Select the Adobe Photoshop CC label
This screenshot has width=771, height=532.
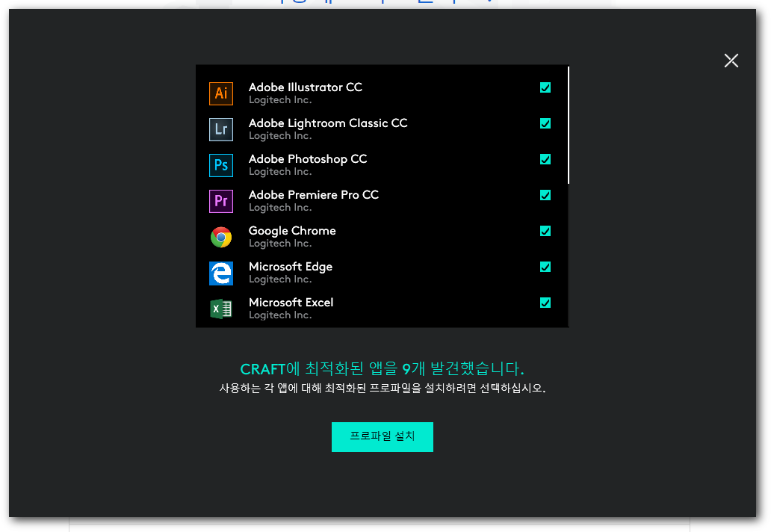pyautogui.click(x=308, y=159)
